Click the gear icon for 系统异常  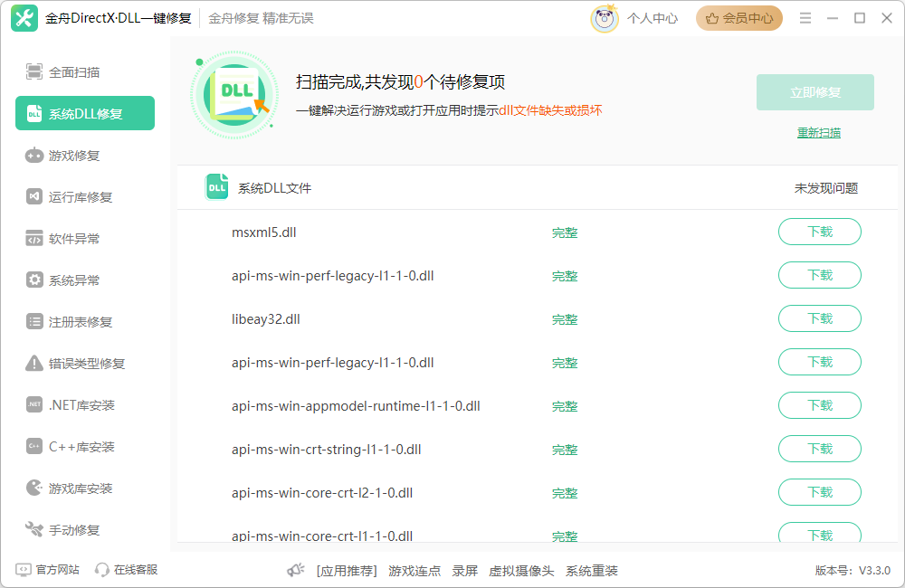(34, 280)
